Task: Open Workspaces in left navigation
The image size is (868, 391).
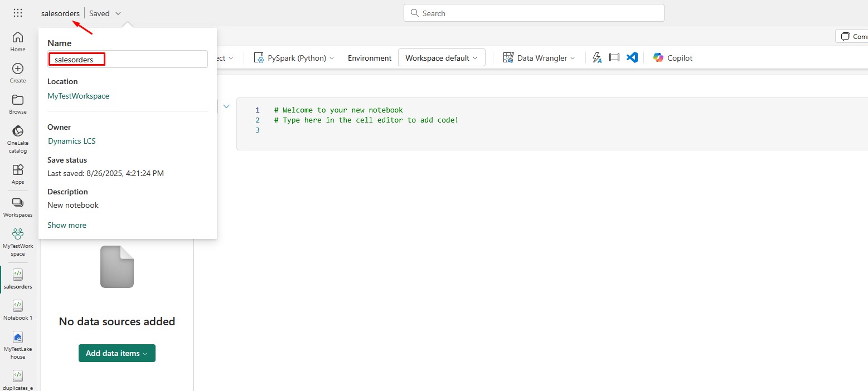Action: [x=18, y=207]
